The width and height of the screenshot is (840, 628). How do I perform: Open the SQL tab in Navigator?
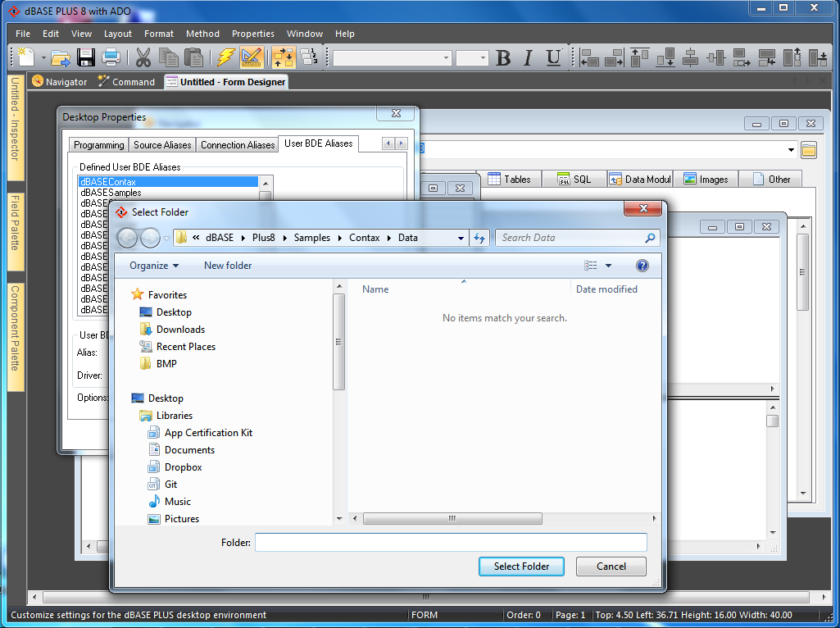point(574,180)
